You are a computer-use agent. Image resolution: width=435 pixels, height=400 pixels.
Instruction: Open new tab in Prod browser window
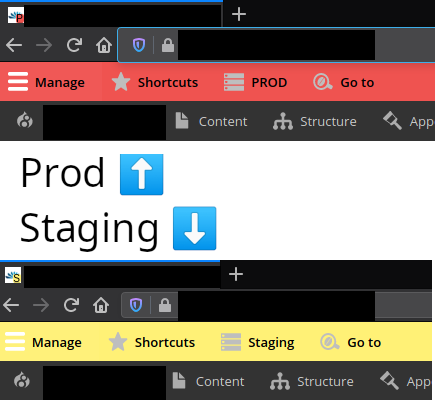[239, 14]
